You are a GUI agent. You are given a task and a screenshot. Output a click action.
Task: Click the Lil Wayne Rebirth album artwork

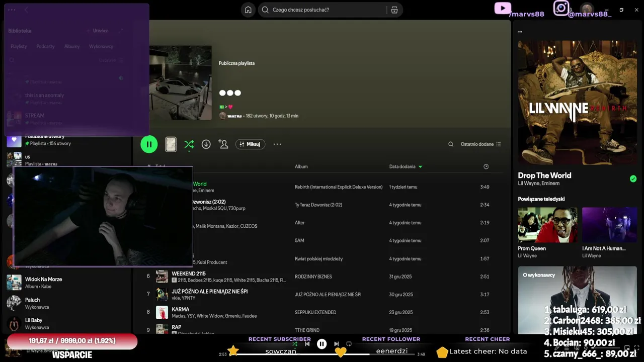coord(578,103)
